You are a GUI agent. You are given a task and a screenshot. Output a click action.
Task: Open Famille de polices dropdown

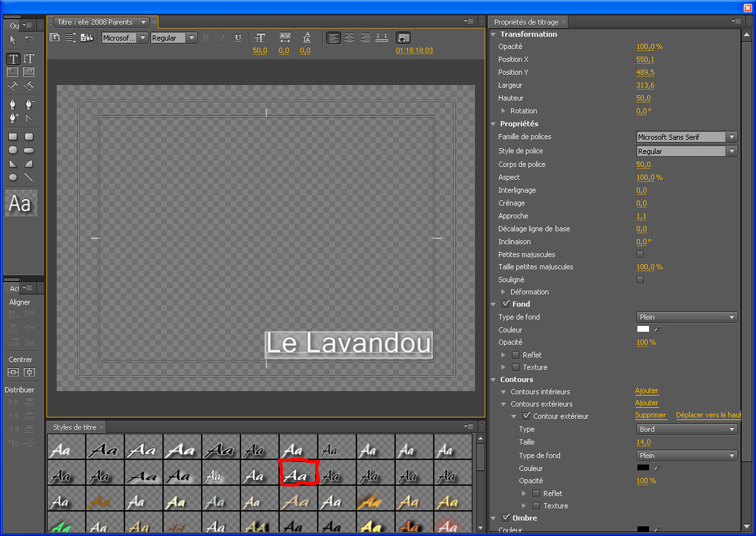click(x=686, y=137)
